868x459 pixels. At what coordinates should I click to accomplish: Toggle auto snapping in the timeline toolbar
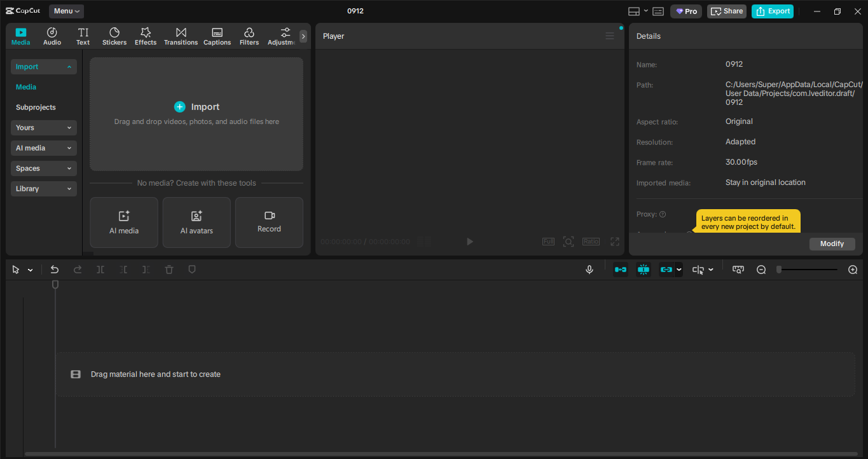coord(620,269)
